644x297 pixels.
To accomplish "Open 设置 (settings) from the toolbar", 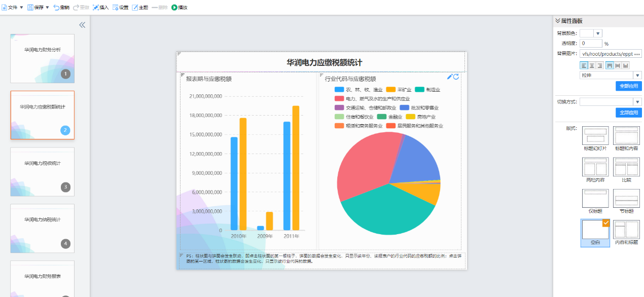I will [120, 8].
